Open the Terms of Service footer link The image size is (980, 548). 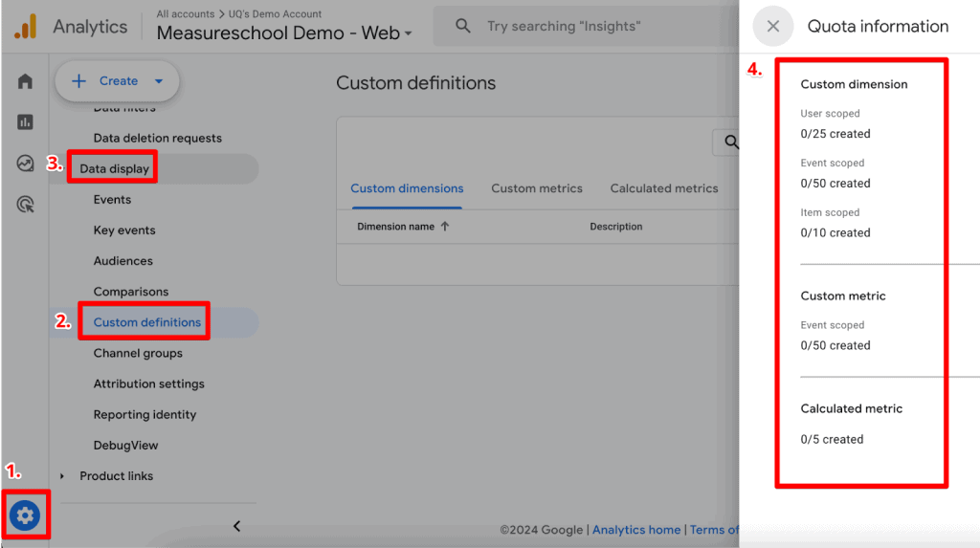714,530
